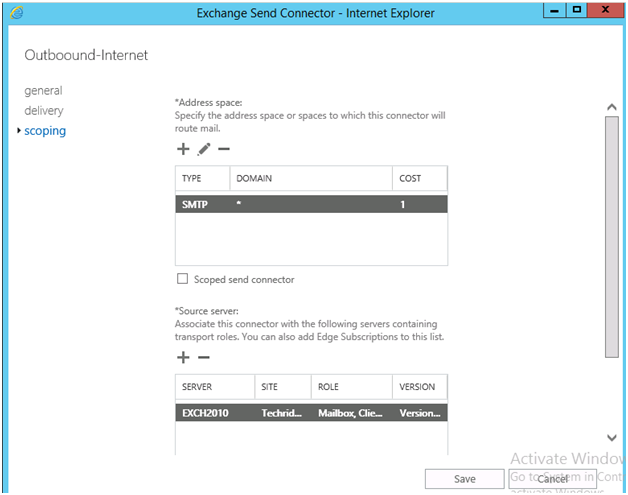This screenshot has width=628, height=495.
Task: Click the 'Techrid...' site cell
Action: pyautogui.click(x=282, y=413)
